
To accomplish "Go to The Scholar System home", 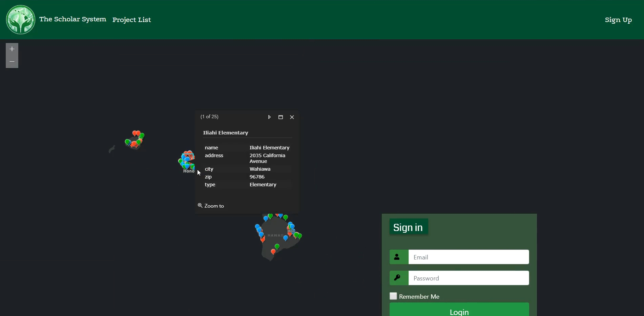I will [72, 19].
